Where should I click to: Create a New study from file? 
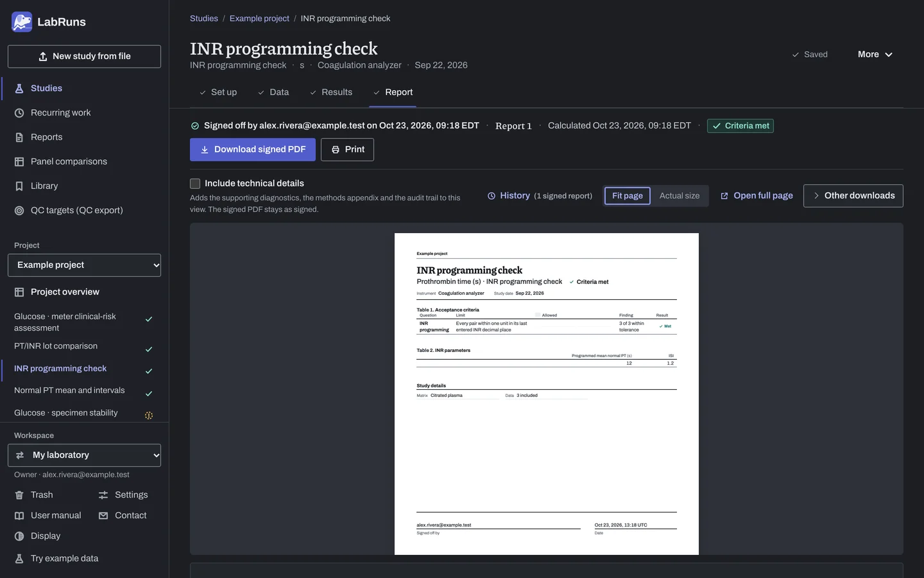pyautogui.click(x=84, y=57)
